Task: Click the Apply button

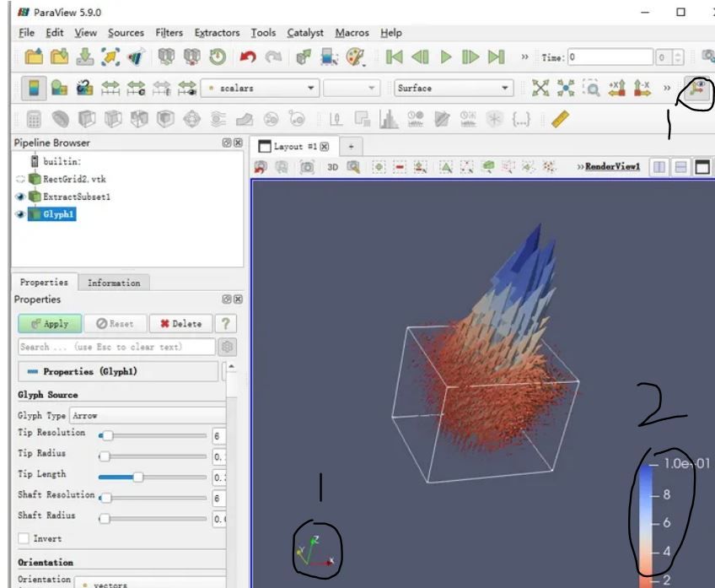Action: point(50,324)
